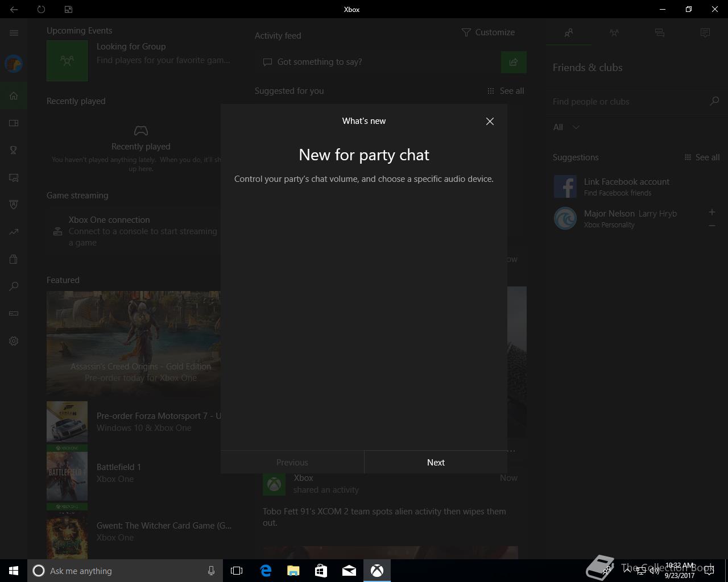
Task: Open Pre-order Forza Motorsport 7 item
Action: 134,422
